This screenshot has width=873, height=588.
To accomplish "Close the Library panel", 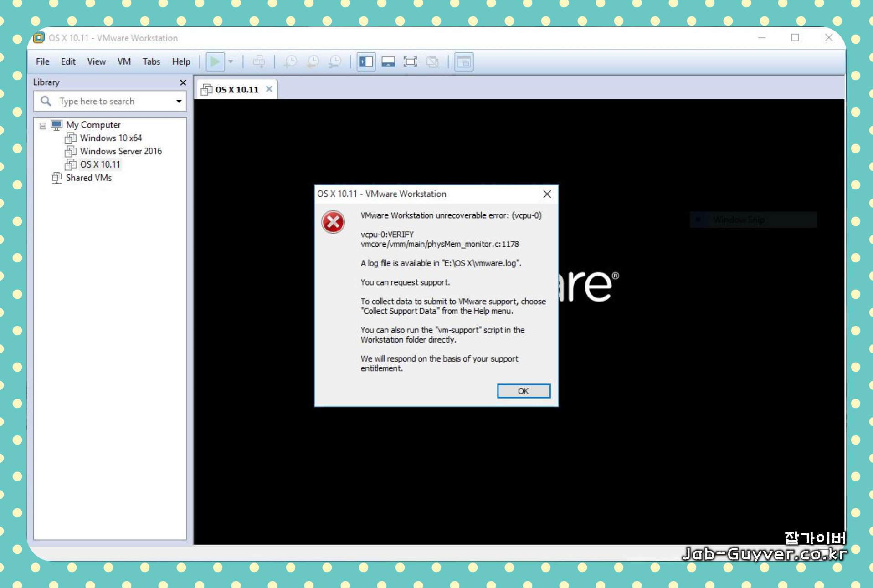I will coord(183,82).
